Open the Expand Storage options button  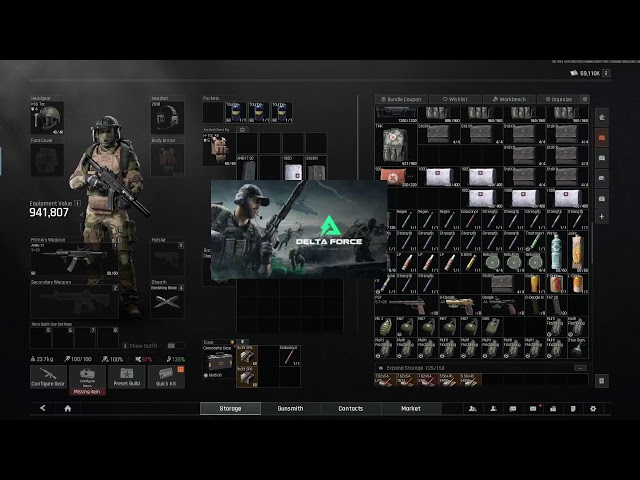point(580,368)
